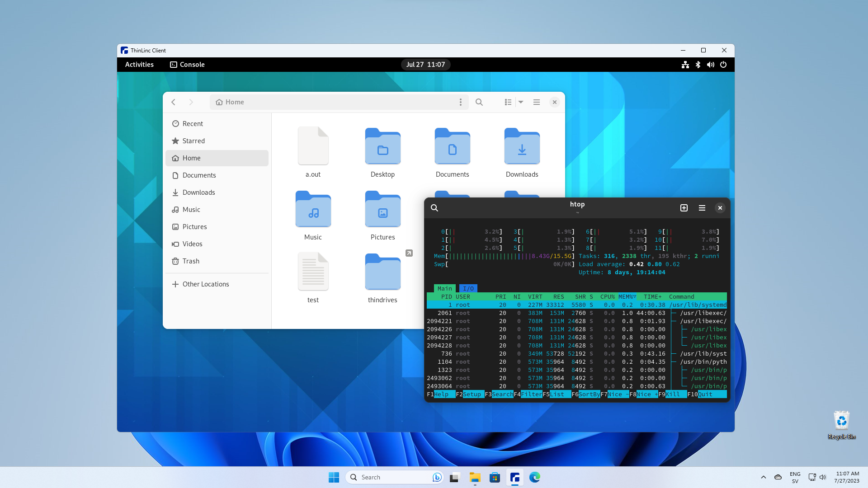Viewport: 868px width, 488px height.
Task: Open path bar three-dot menu
Action: point(461,102)
